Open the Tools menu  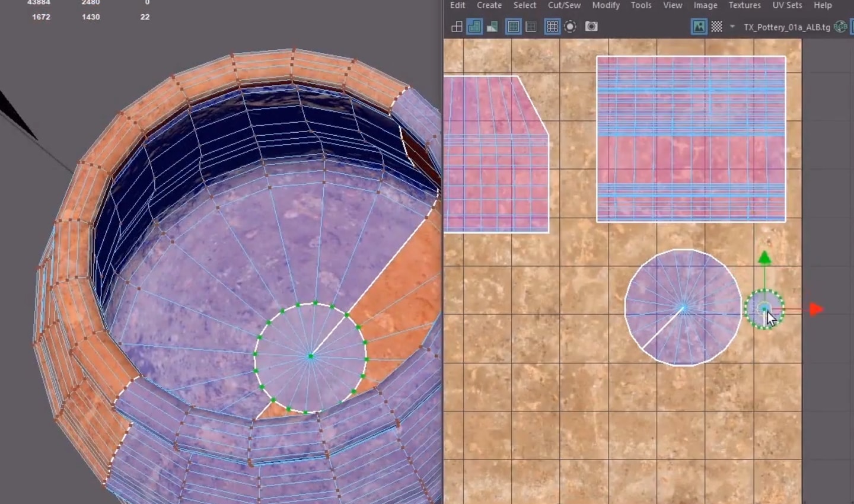[x=641, y=5]
